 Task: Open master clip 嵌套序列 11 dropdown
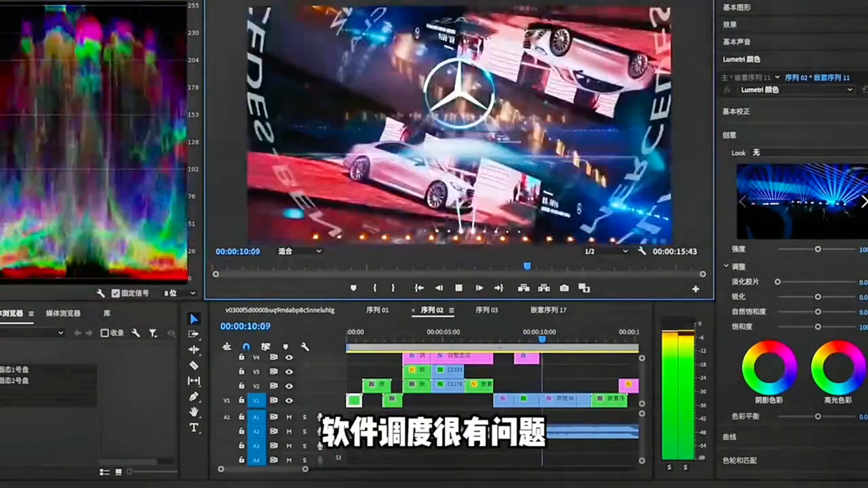point(777,77)
